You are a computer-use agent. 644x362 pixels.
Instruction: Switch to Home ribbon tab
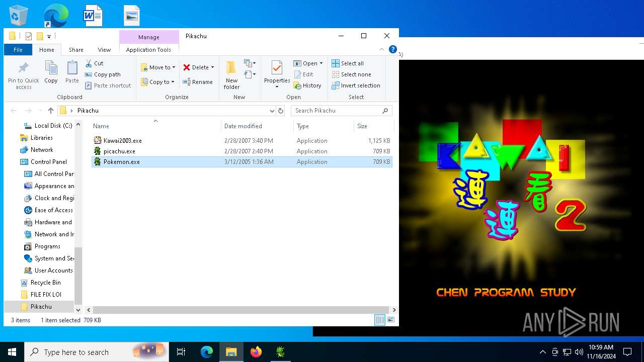point(47,50)
